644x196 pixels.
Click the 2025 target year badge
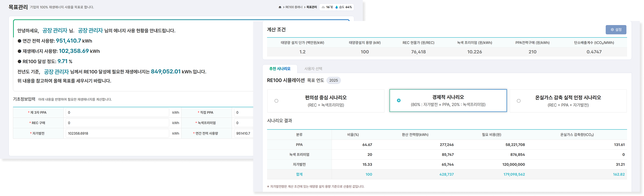[333, 80]
